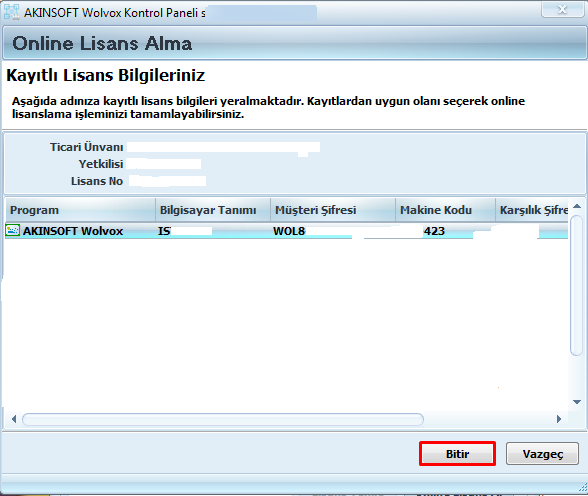
Task: Click the horizontal scrollbar left arrow
Action: tap(14, 419)
